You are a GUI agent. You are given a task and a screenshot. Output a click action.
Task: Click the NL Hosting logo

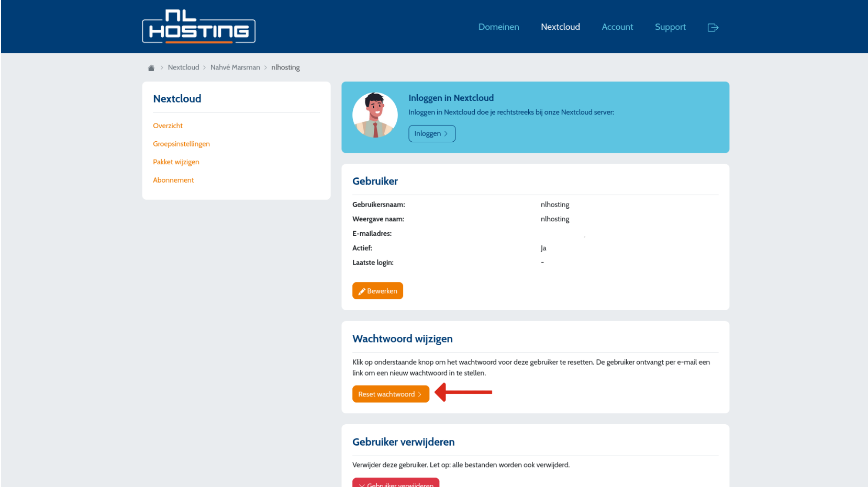click(198, 26)
